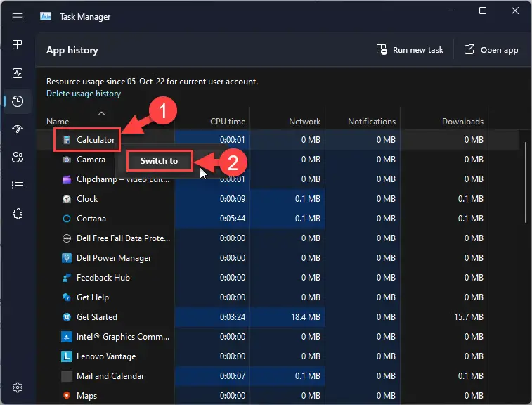
Task: Click the Feedback Hub icon
Action: click(67, 278)
